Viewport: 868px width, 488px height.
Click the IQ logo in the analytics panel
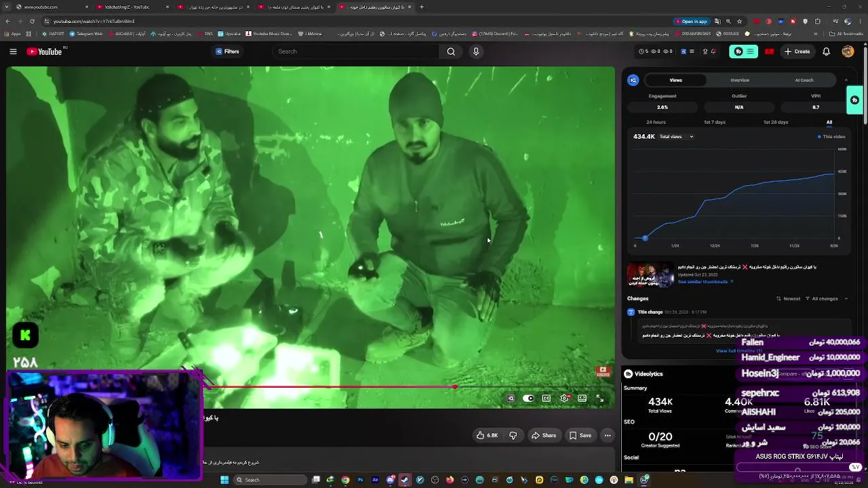633,80
